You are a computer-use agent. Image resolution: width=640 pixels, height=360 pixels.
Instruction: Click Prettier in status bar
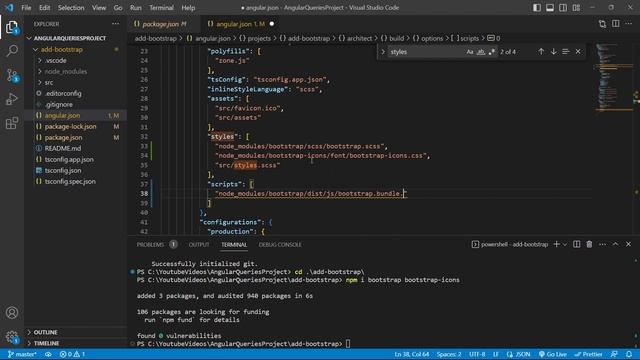pyautogui.click(x=589, y=354)
